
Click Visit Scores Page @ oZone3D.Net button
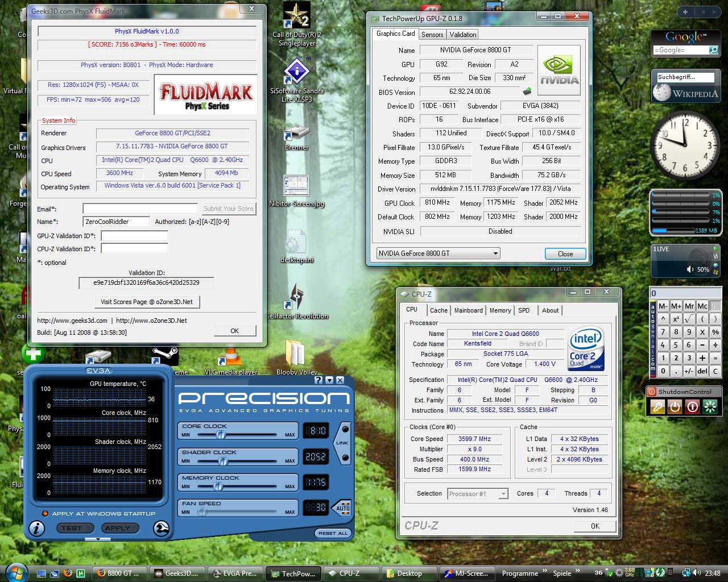(x=147, y=302)
